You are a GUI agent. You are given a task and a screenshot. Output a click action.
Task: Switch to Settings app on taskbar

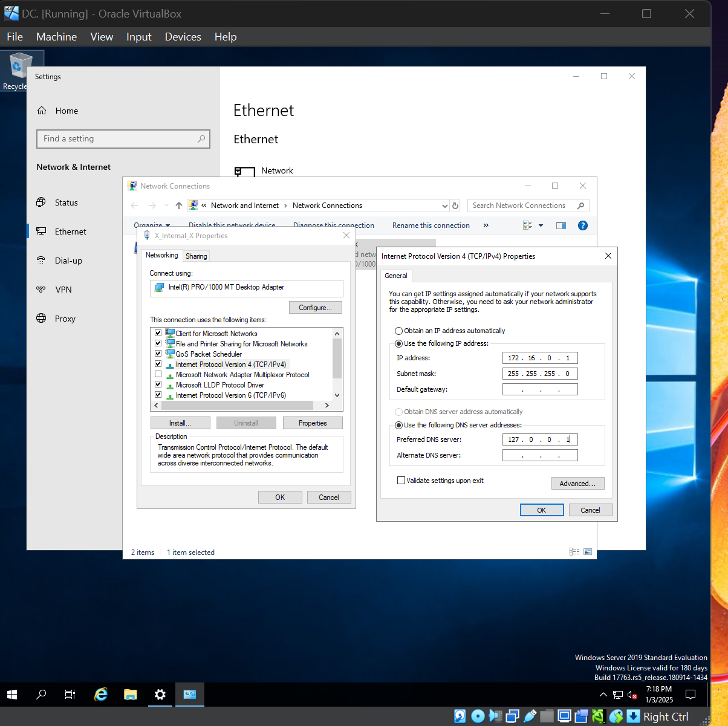pos(160,695)
